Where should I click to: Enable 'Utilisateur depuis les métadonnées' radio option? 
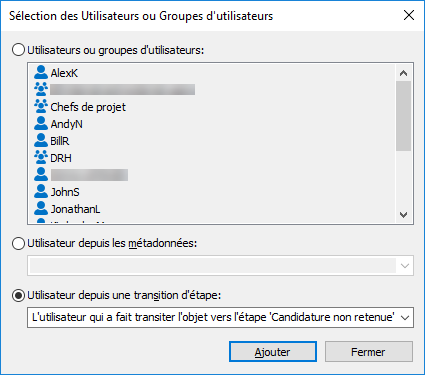click(x=18, y=243)
